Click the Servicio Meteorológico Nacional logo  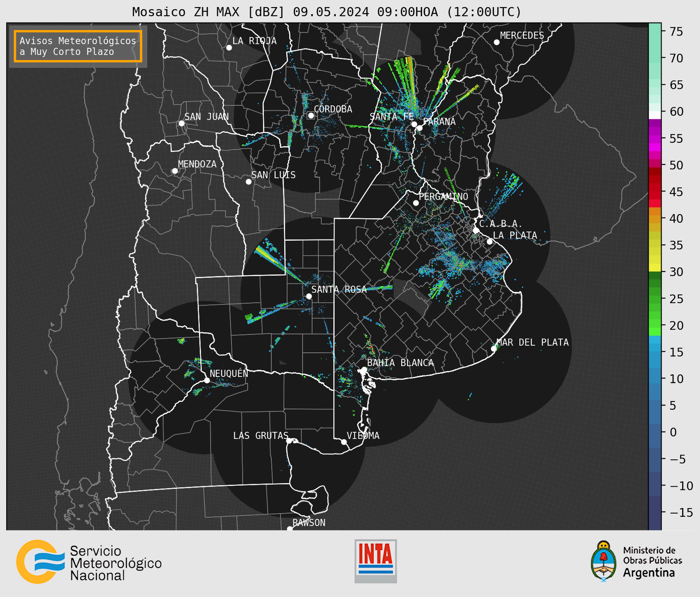click(x=89, y=562)
